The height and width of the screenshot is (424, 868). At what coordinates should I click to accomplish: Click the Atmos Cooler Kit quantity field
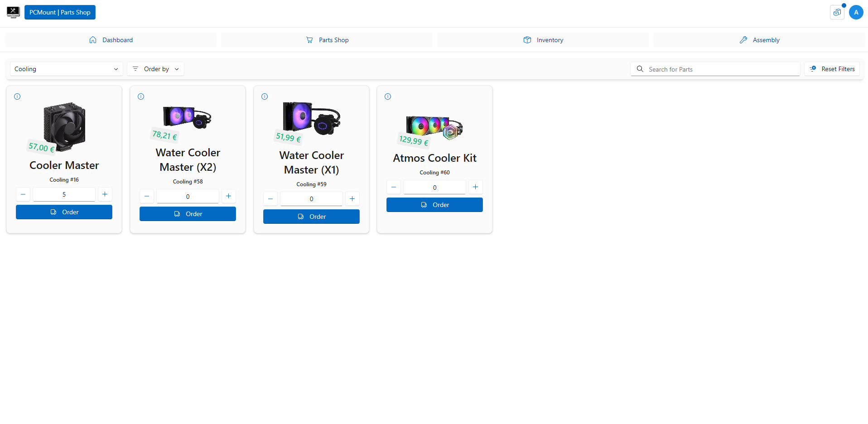[x=434, y=187]
